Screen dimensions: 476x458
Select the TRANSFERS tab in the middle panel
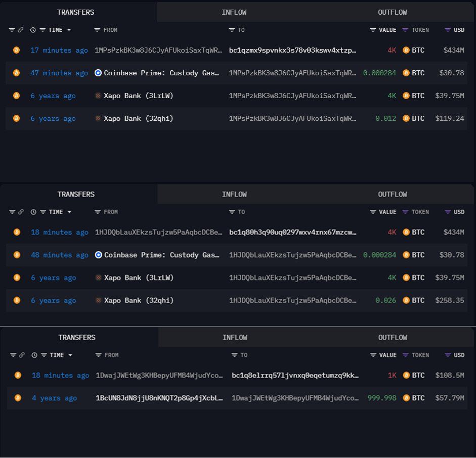[x=76, y=194]
